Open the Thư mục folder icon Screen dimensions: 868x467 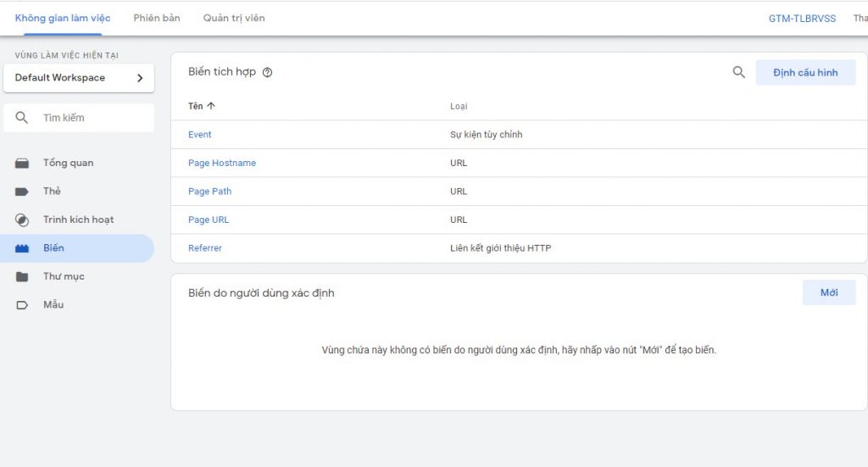click(21, 276)
